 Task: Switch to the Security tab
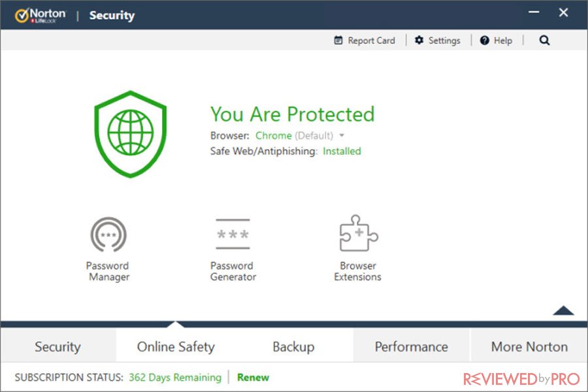point(57,347)
